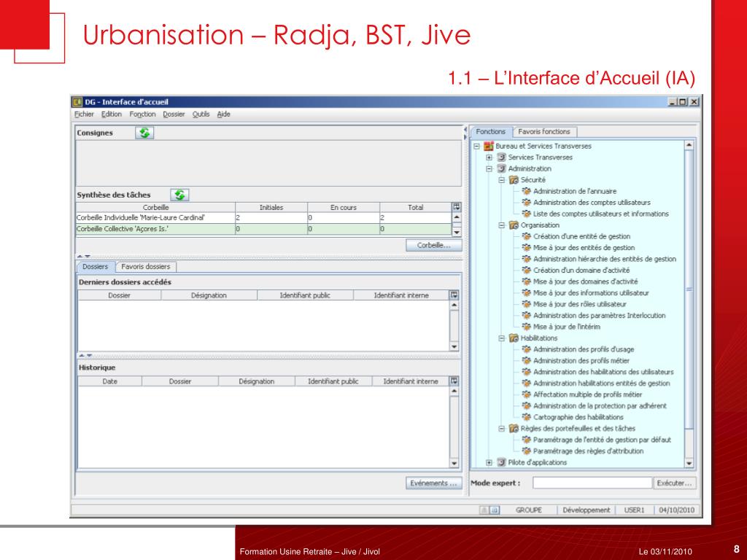Expand the Services Transverses node
The height and width of the screenshot is (560, 747).
489,157
